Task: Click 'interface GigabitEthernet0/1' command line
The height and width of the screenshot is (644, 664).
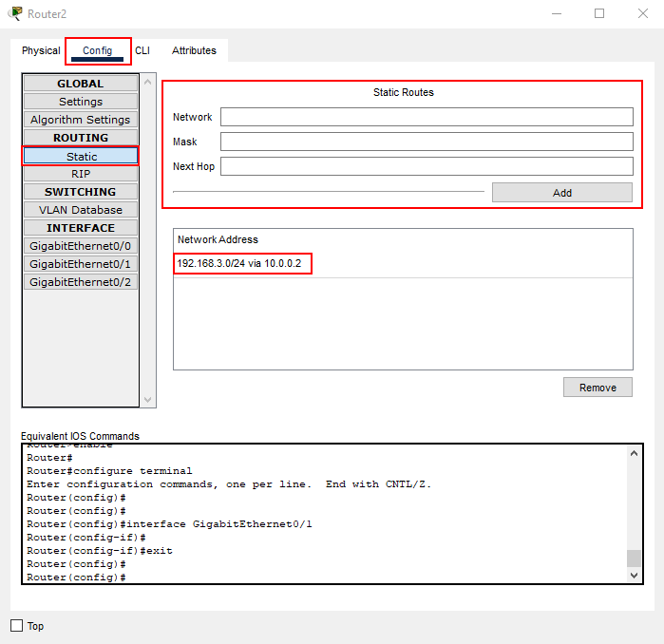Action: pos(169,524)
